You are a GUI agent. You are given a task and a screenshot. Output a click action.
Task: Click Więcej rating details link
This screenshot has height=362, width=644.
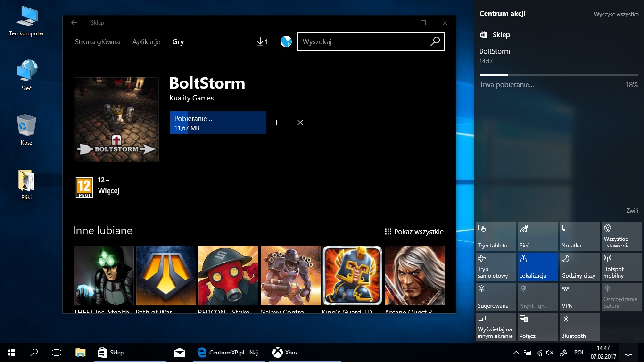tap(108, 191)
